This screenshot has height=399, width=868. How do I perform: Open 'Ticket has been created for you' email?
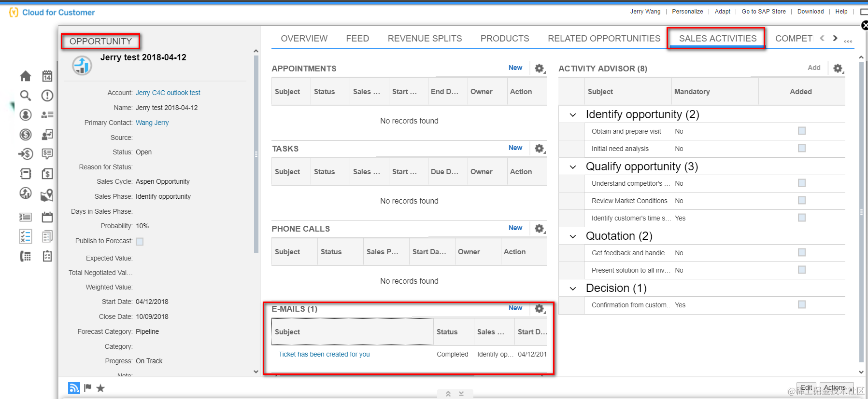click(324, 354)
